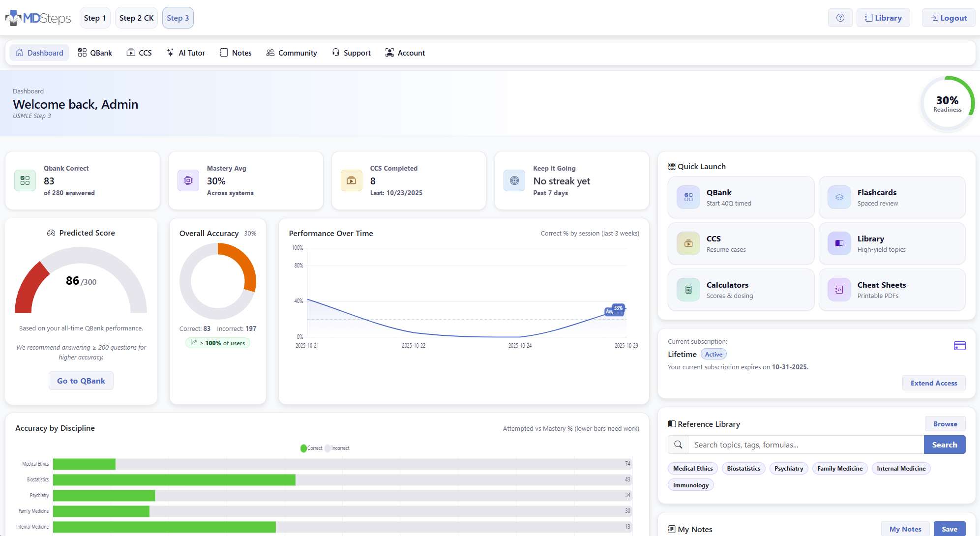Click the Go to QBank button

point(81,381)
